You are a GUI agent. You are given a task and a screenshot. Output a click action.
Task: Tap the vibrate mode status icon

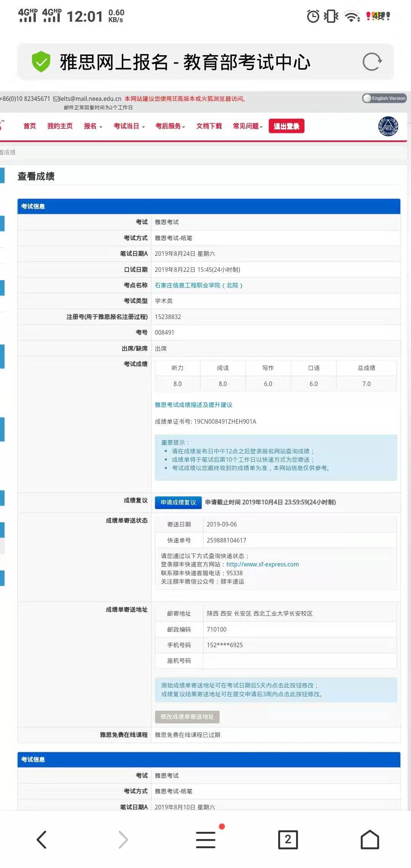(331, 16)
